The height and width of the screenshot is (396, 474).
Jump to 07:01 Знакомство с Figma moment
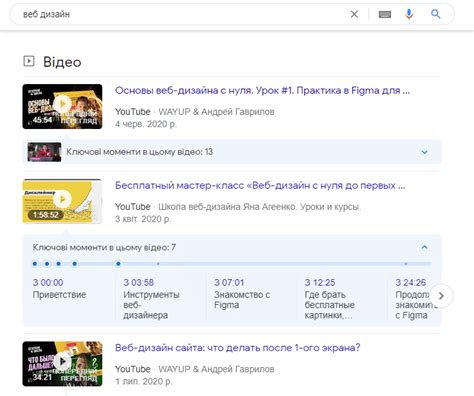click(242, 294)
